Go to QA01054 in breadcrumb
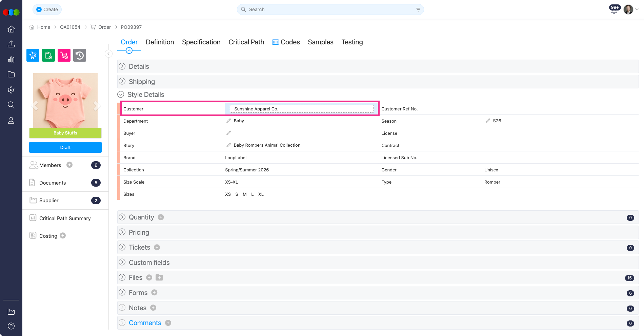The height and width of the screenshot is (336, 644). pos(70,27)
